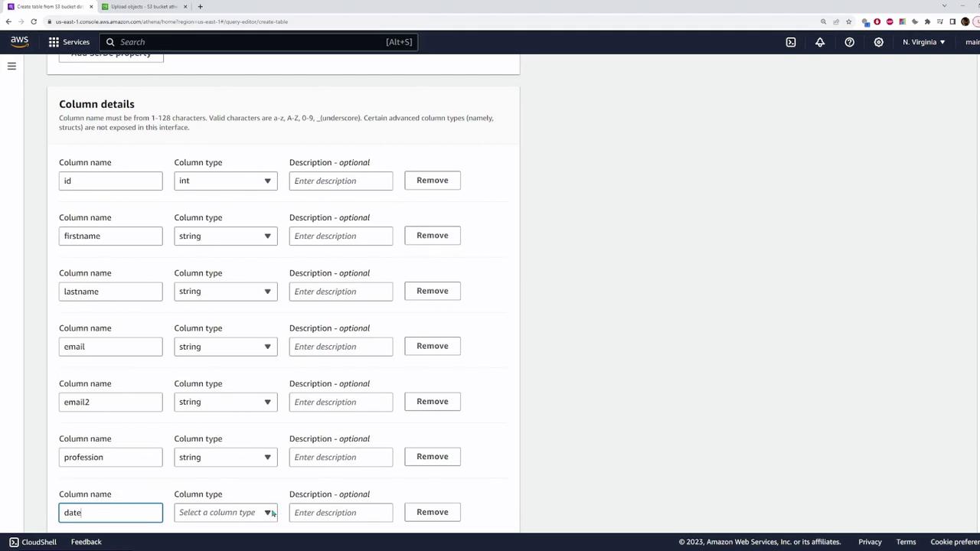
Task: Open the settings gear icon
Action: point(878,42)
